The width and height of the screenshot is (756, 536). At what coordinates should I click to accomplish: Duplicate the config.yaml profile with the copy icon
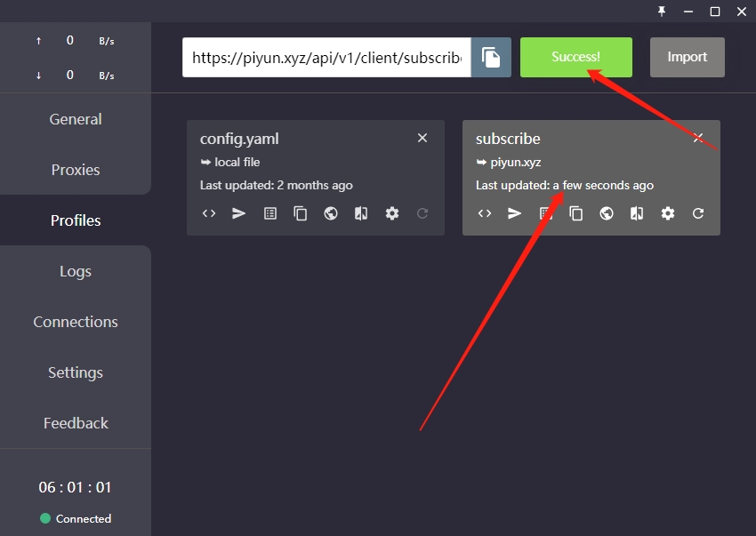[301, 213]
